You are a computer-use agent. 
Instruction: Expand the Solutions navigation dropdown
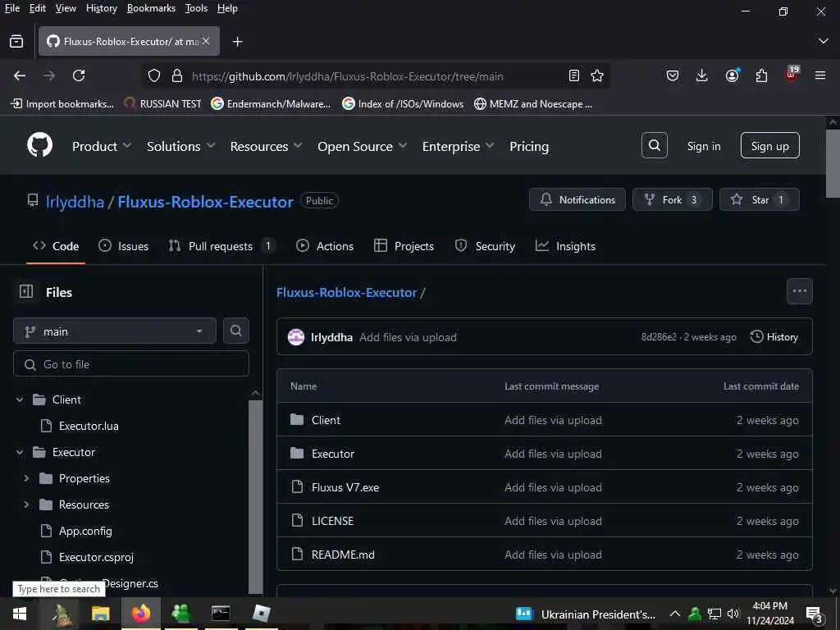[181, 146]
